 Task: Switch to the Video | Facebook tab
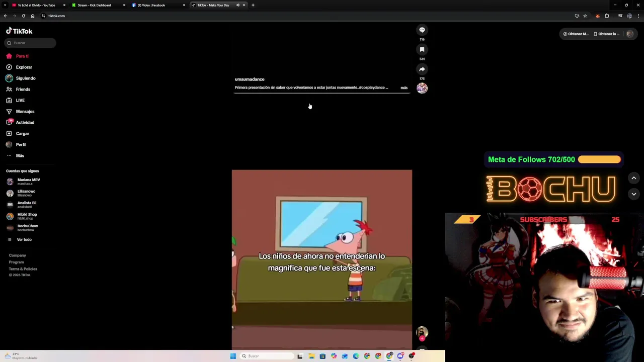[151, 5]
